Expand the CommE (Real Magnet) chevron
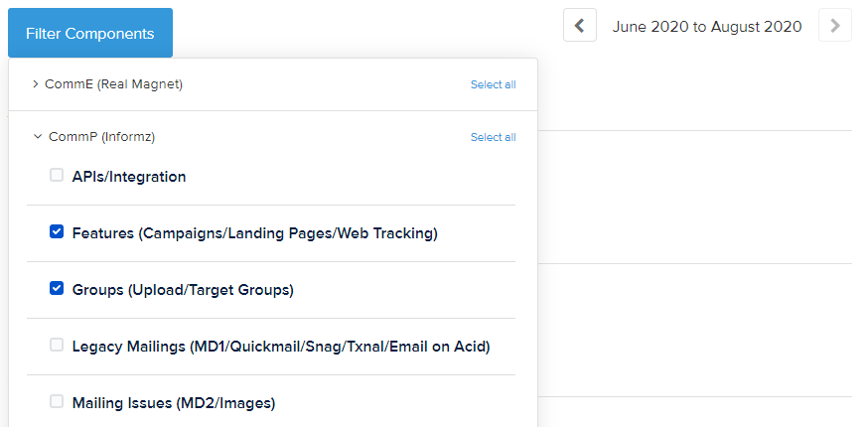Screen dimensions: 868x427 tap(36, 84)
